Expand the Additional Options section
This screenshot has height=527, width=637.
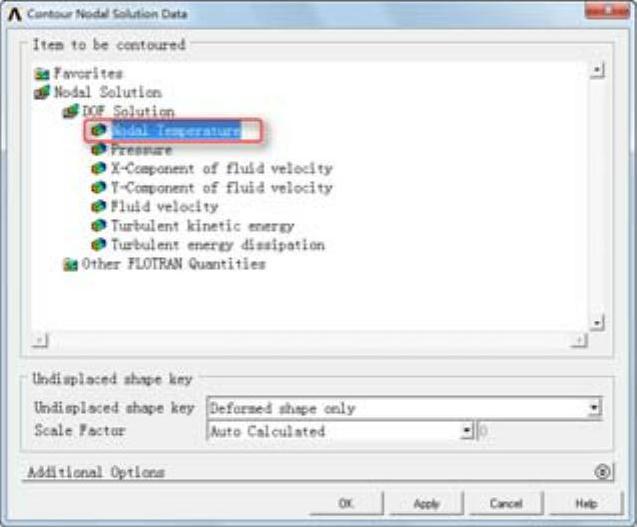click(602, 472)
